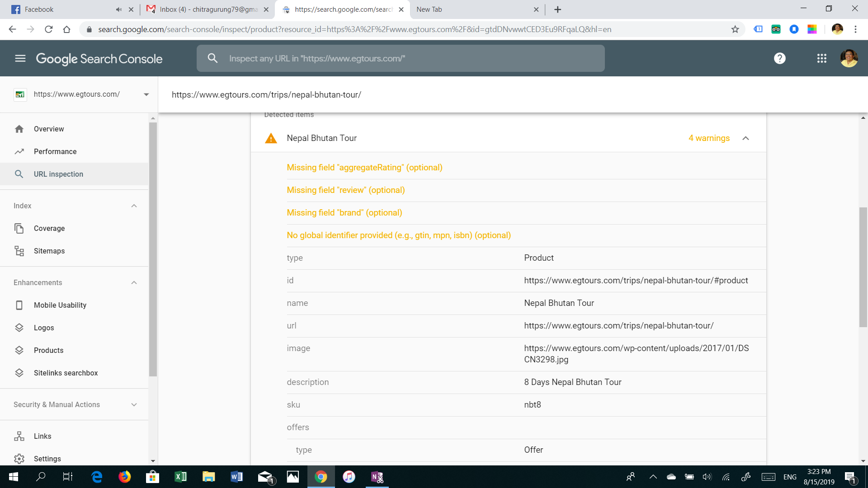Open the Help question mark icon

[x=779, y=58]
